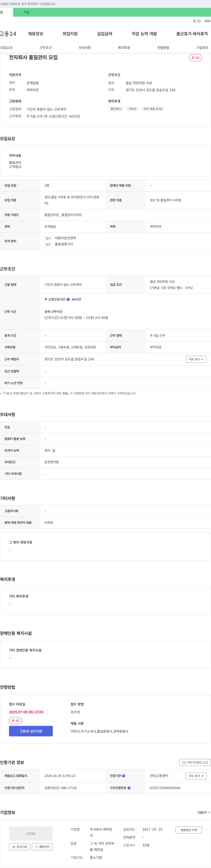Open the 취업지원 menu
The height and width of the screenshot is (868, 211).
pos(70,34)
